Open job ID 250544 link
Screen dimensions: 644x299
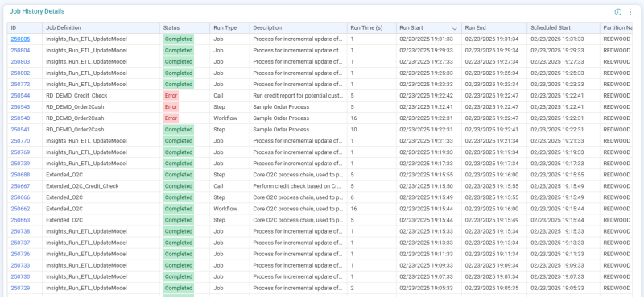pos(20,95)
